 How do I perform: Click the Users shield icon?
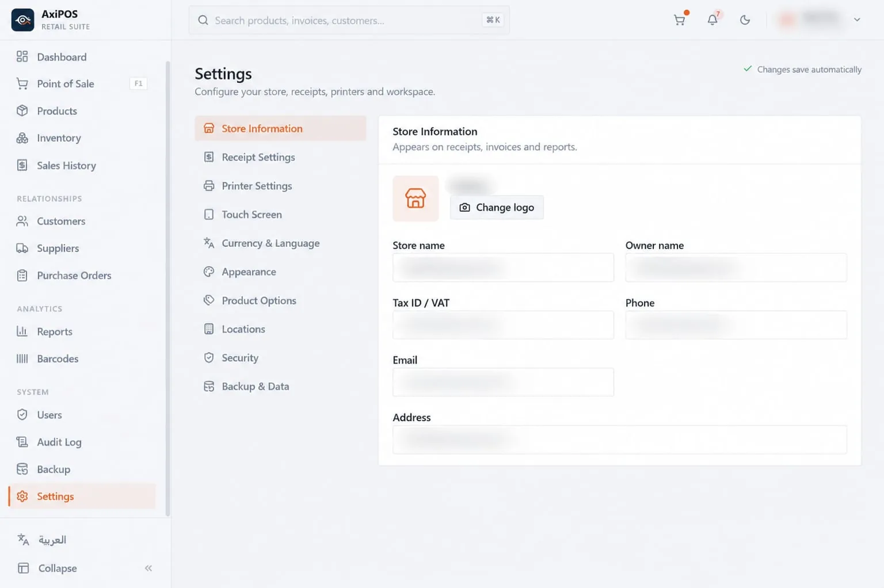click(22, 414)
